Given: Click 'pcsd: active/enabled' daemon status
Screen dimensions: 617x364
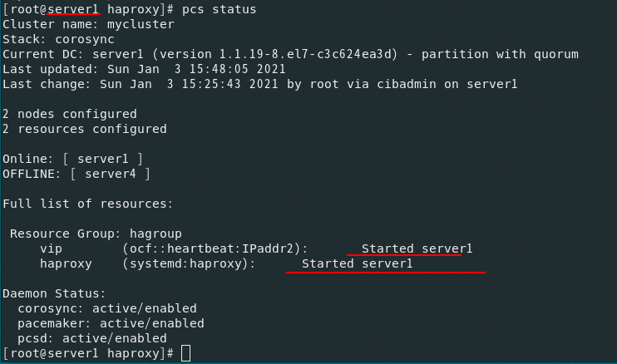Looking at the screenshot, I should coord(92,338).
